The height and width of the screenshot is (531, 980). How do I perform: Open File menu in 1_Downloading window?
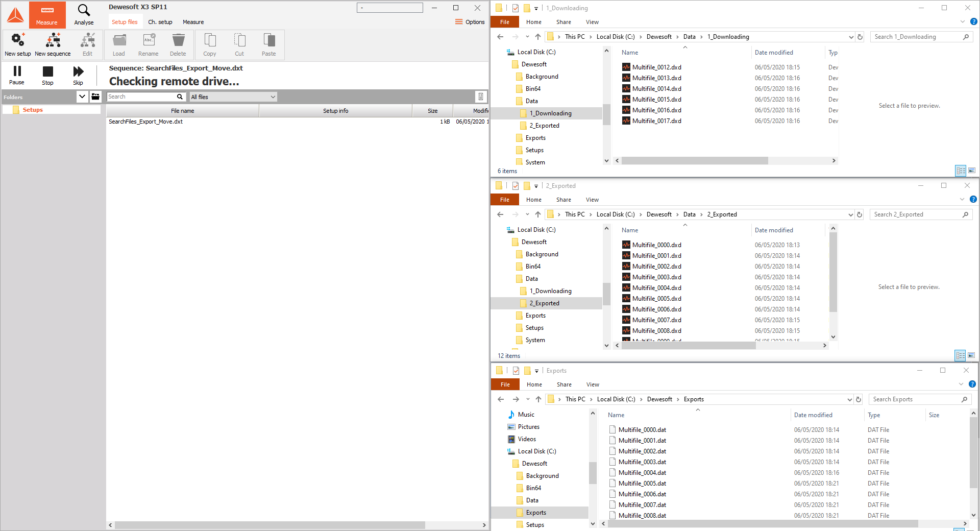pyautogui.click(x=505, y=22)
